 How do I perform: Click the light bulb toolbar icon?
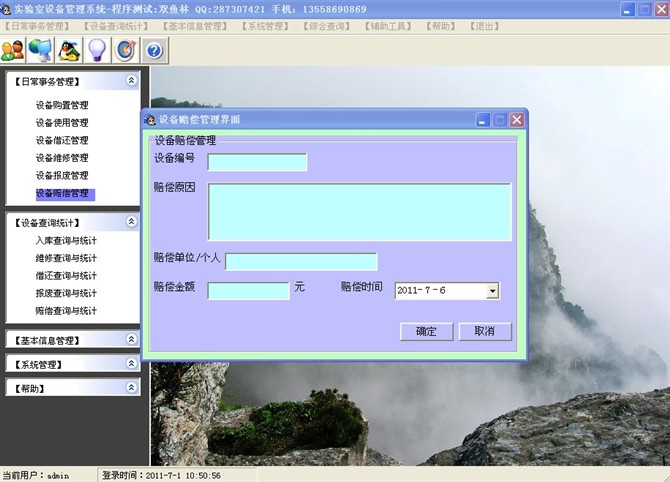coord(97,49)
